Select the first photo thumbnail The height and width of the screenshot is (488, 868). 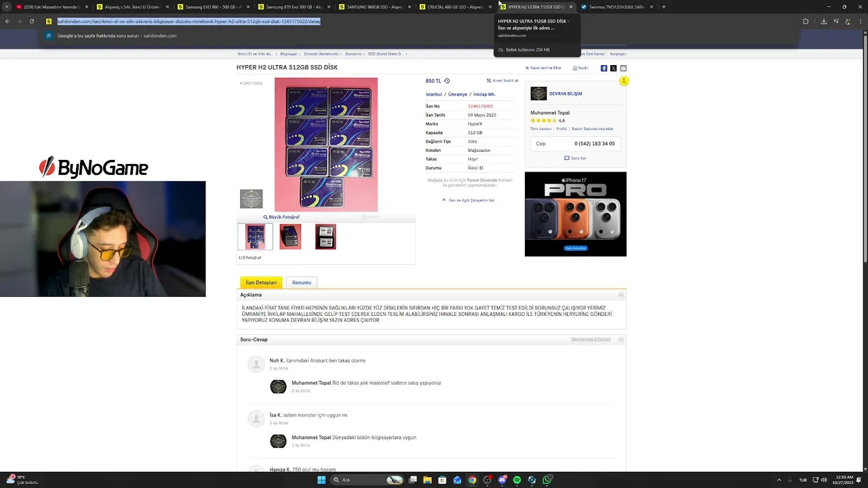pyautogui.click(x=255, y=237)
